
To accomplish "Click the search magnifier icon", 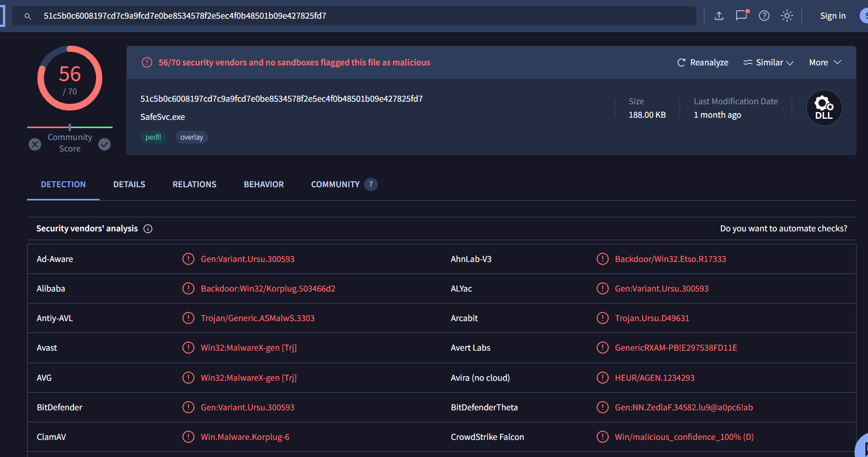I will coord(28,16).
